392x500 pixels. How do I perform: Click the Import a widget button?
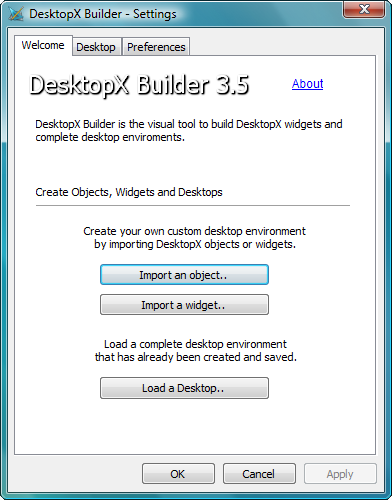[184, 305]
